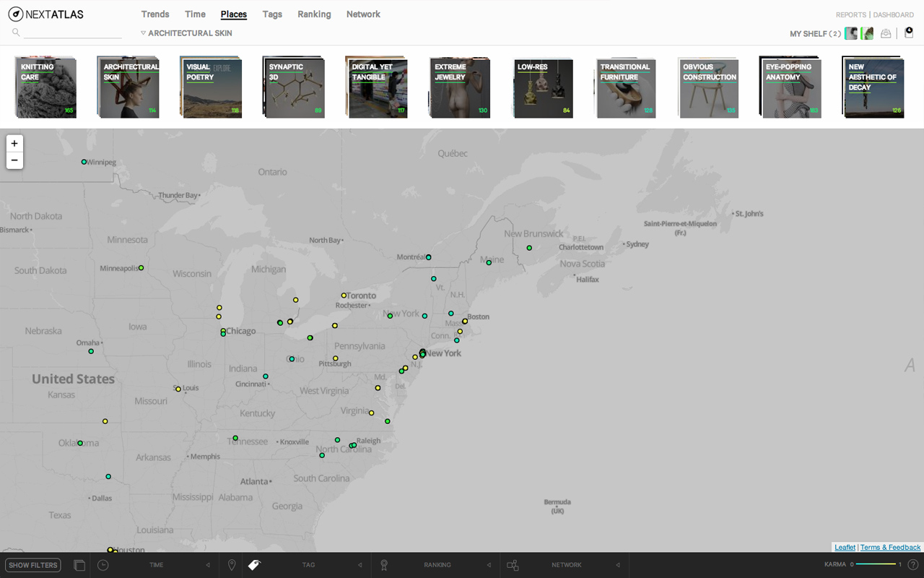Open the Obvious Construction trend card
The width and height of the screenshot is (924, 578).
[x=707, y=87]
